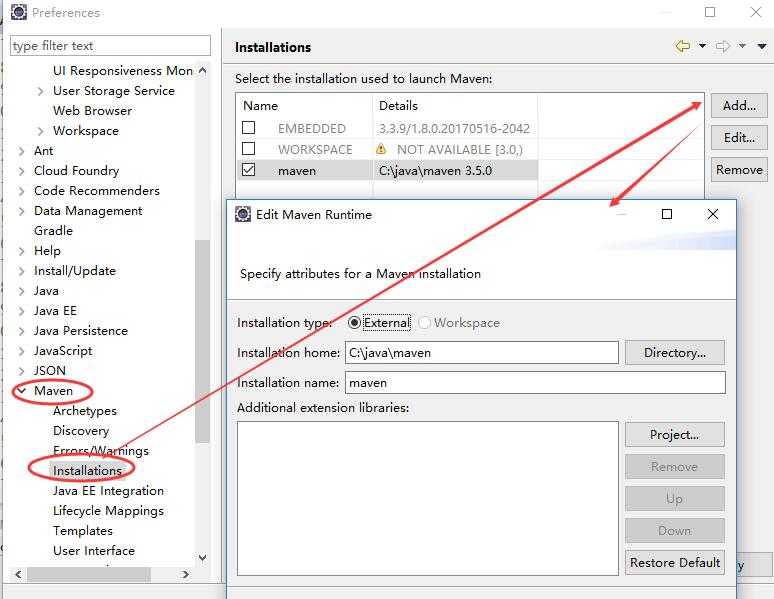The height and width of the screenshot is (599, 774).
Task: Click the Project... button
Action: pos(675,435)
